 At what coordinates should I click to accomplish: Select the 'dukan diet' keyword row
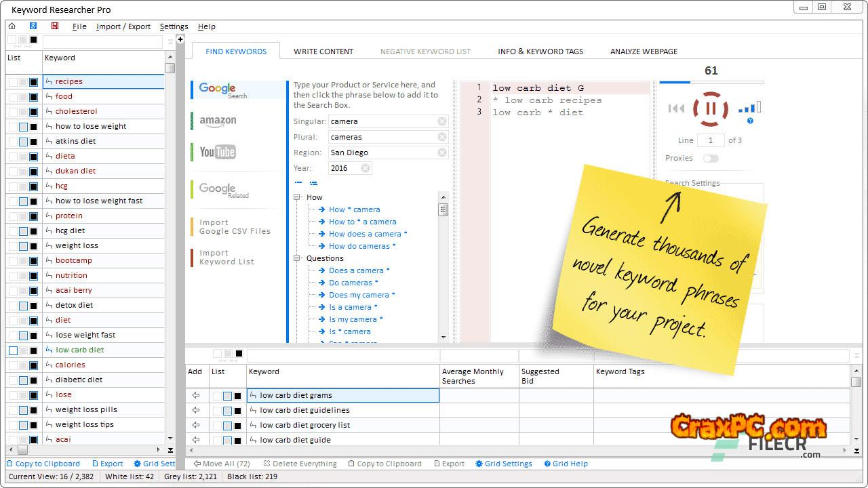point(103,171)
